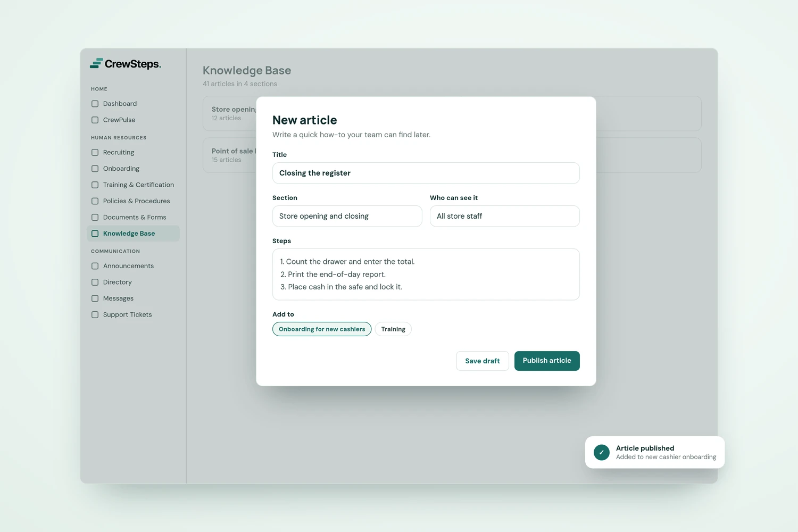Click the Knowledge Base page heading
798x532 pixels.
coord(247,70)
